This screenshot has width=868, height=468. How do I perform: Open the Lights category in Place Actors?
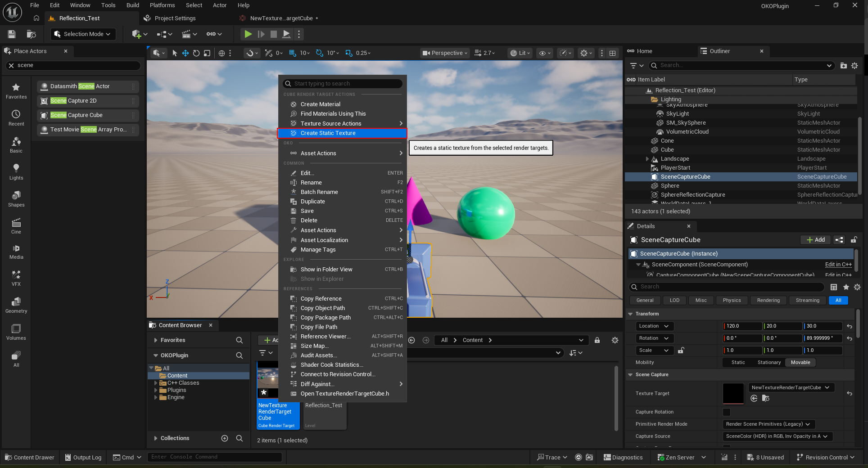click(x=16, y=172)
